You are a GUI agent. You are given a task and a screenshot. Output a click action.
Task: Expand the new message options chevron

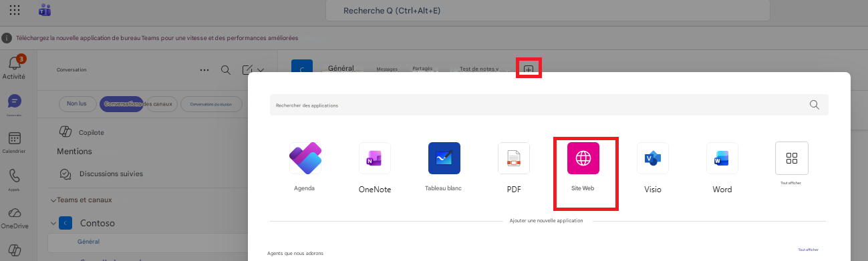coord(261,69)
